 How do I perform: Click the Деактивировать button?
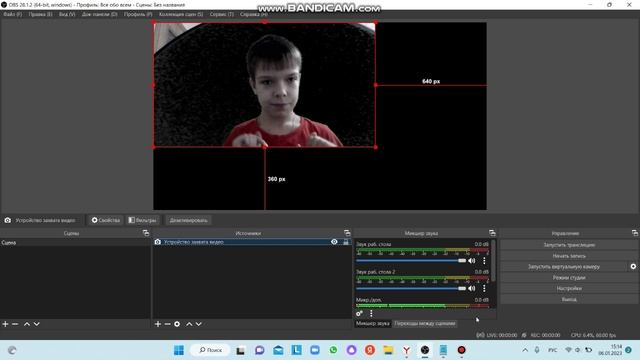pos(188,220)
